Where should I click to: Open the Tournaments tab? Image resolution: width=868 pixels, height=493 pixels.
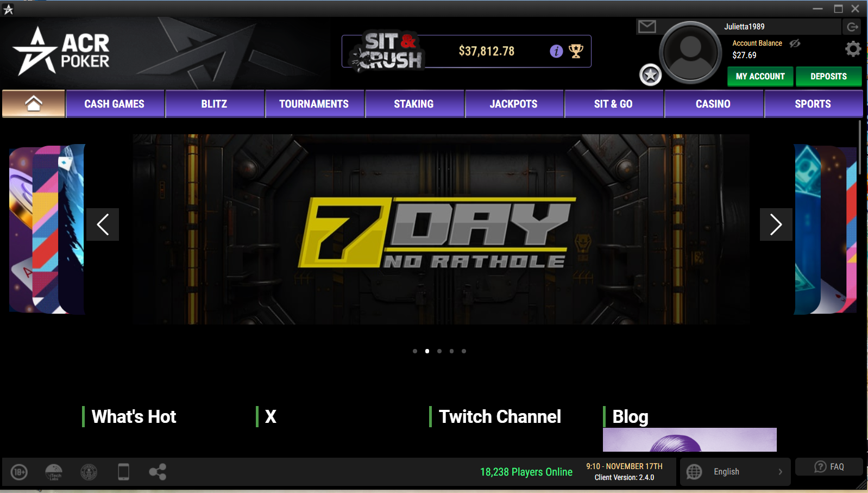[314, 104]
